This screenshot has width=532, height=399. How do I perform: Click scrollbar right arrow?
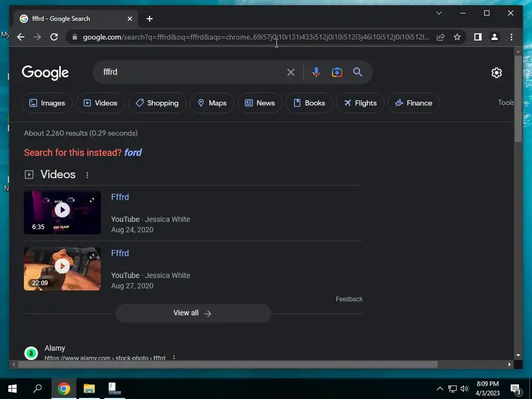tap(509, 364)
